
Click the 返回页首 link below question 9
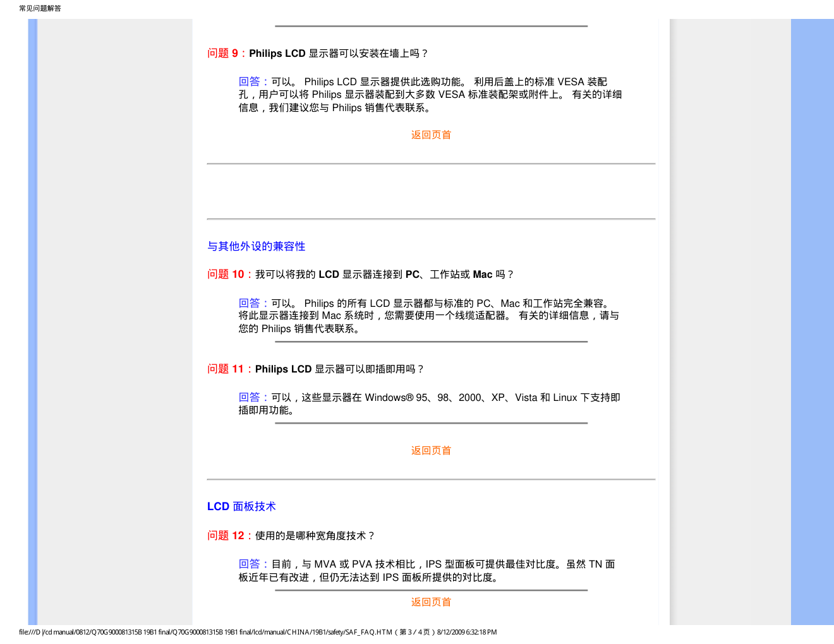[431, 134]
